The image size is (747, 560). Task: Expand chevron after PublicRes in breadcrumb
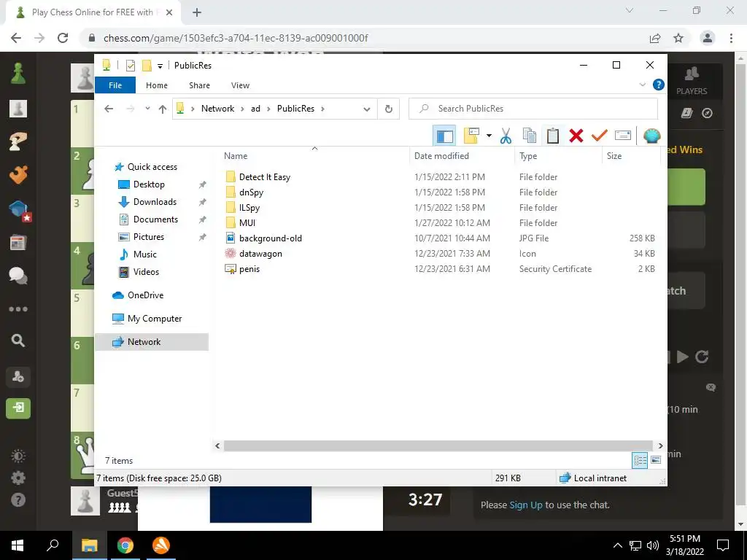(x=322, y=109)
